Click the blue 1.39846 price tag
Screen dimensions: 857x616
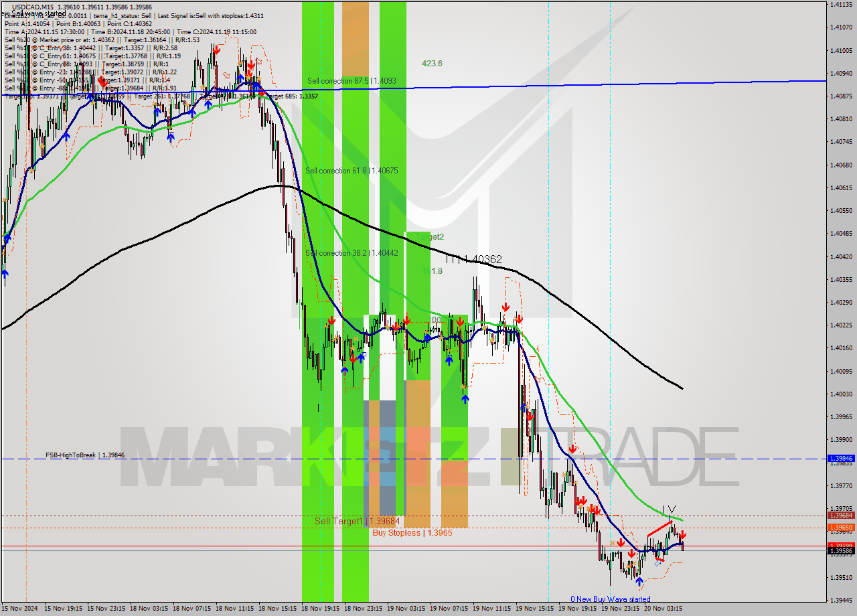[x=841, y=459]
